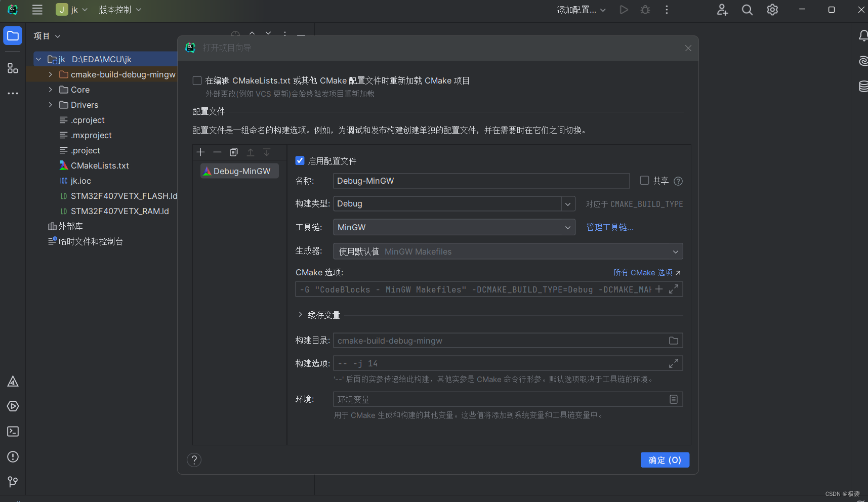Open Search Everywhere magnifier
The width and height of the screenshot is (868, 502).
pos(747,10)
